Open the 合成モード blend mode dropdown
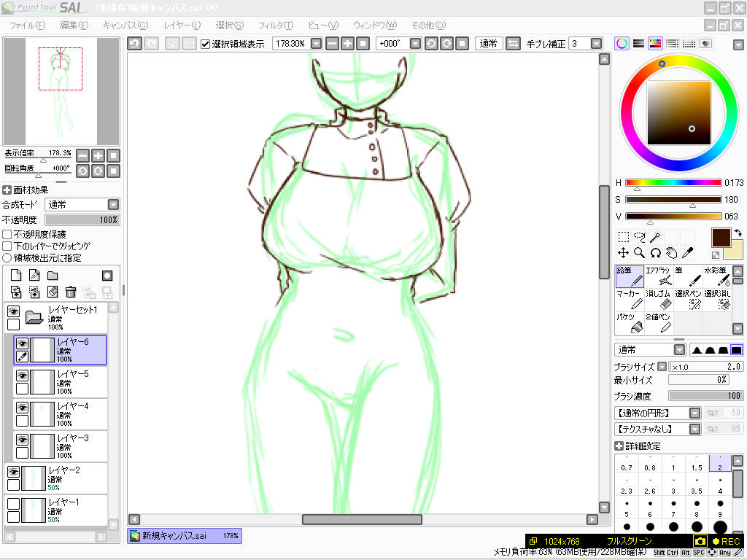 113,205
